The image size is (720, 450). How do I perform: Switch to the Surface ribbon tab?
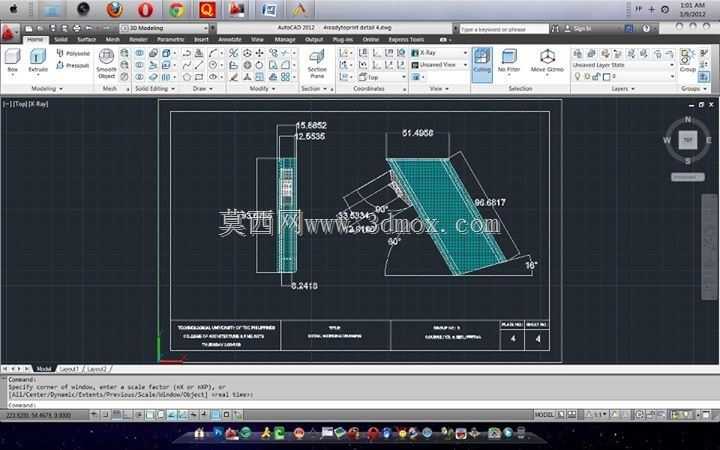tap(86, 39)
